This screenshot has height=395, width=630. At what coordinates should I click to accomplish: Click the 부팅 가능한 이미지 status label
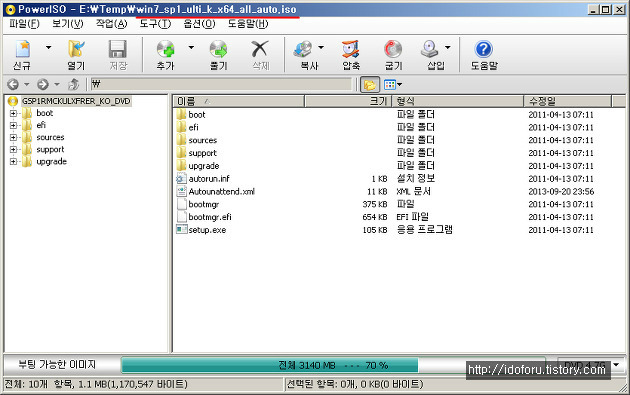(x=57, y=364)
